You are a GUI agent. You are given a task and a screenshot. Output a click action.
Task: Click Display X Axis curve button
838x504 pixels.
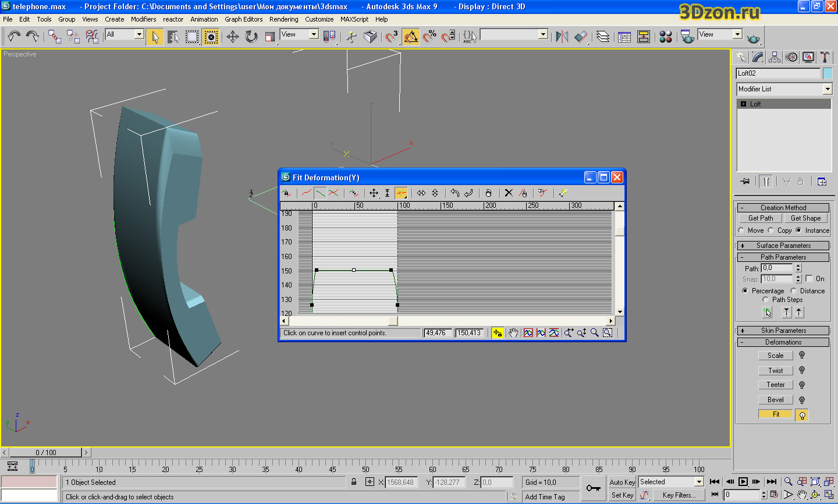(x=306, y=193)
